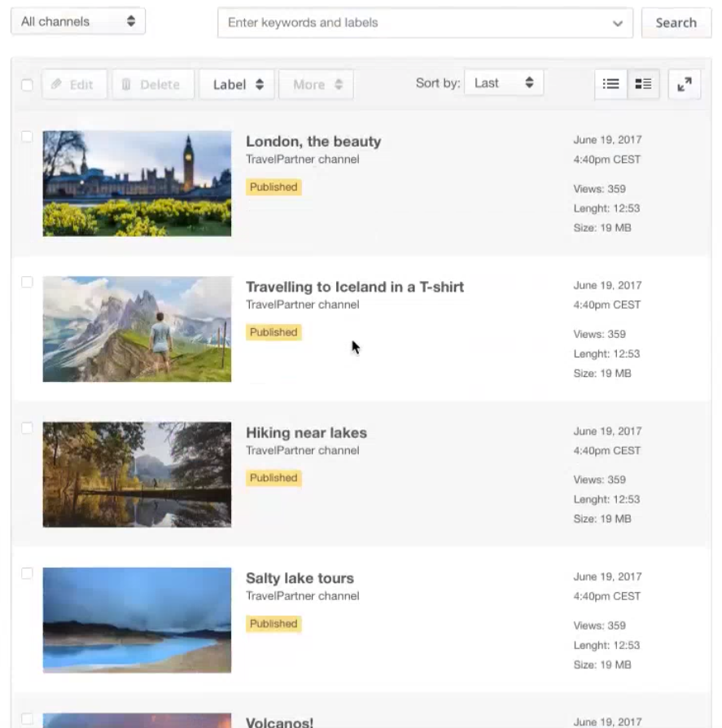Click TravelPartner channel under Salty lake tours

[x=303, y=596]
